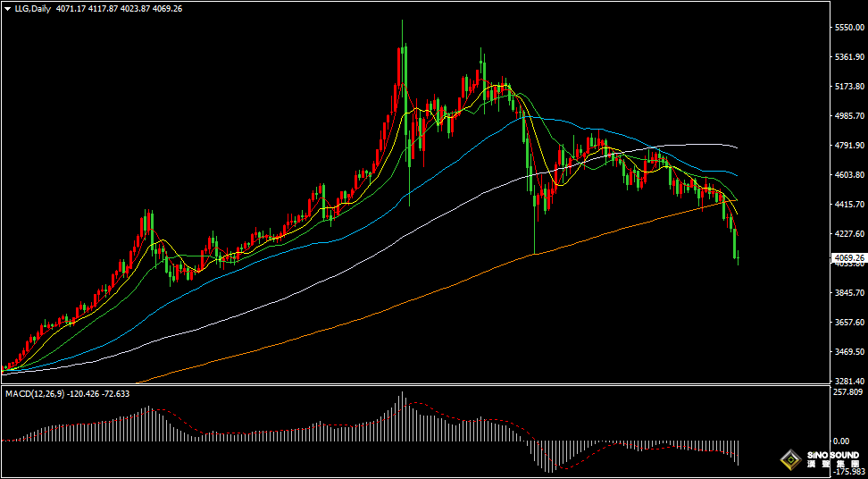Click the tallest MACD histogram bar
The image size is (868, 479).
[x=403, y=416]
